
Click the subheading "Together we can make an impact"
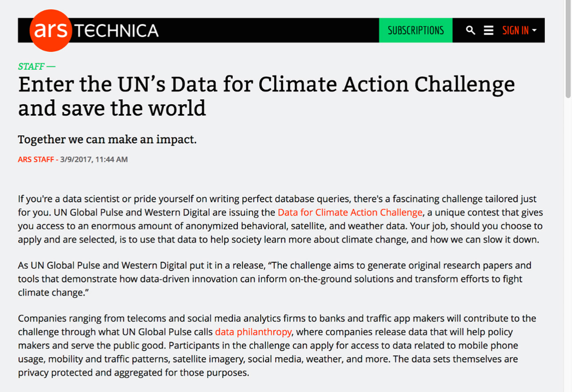[x=107, y=140]
